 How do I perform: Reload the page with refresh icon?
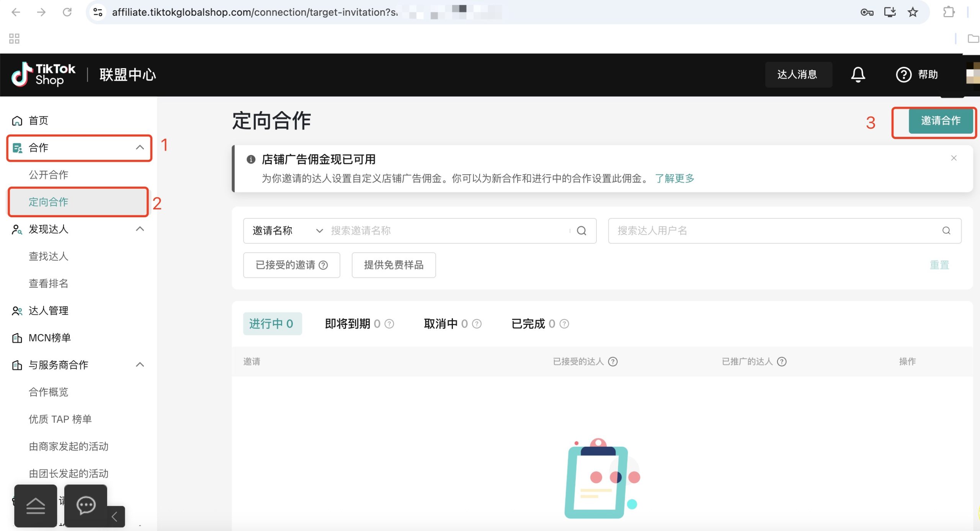(67, 12)
